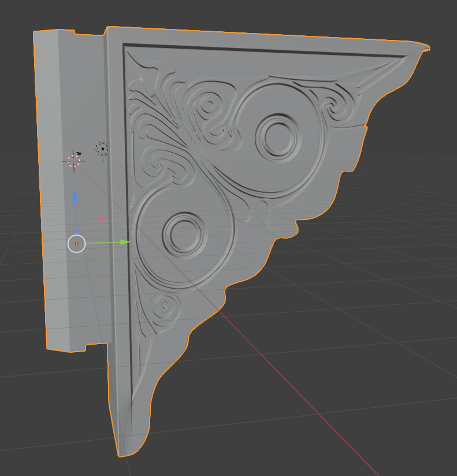Click the lower circular medallion's center
The image size is (457, 476).
[x=184, y=234]
